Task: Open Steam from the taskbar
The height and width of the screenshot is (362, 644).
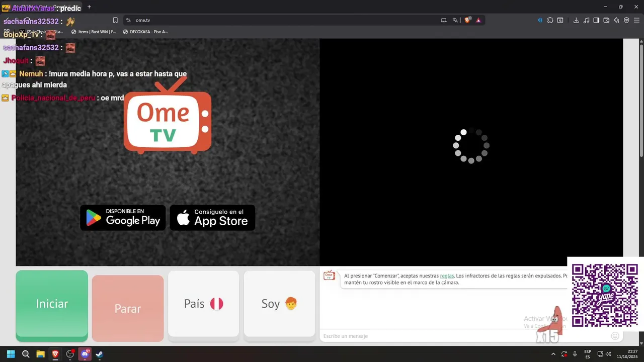Action: (100, 354)
